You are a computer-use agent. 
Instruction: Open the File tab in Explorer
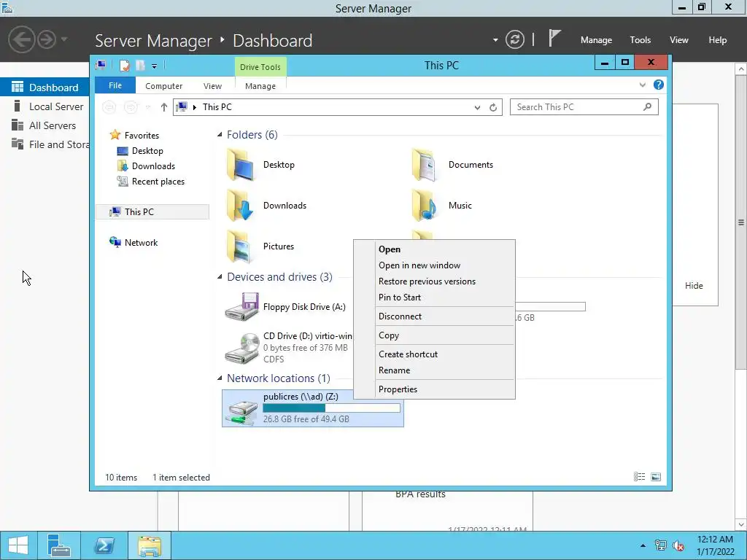coord(115,85)
